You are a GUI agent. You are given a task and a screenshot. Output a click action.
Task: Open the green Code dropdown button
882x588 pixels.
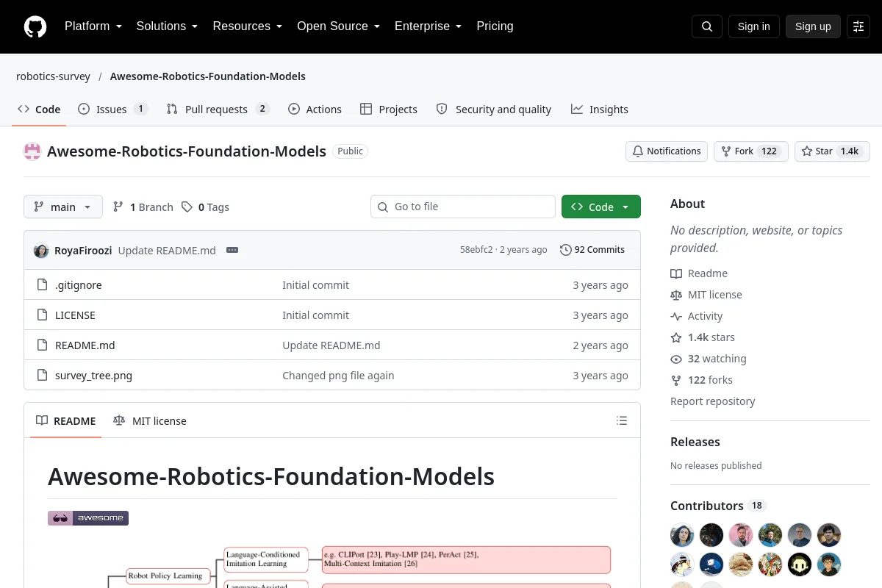point(601,207)
